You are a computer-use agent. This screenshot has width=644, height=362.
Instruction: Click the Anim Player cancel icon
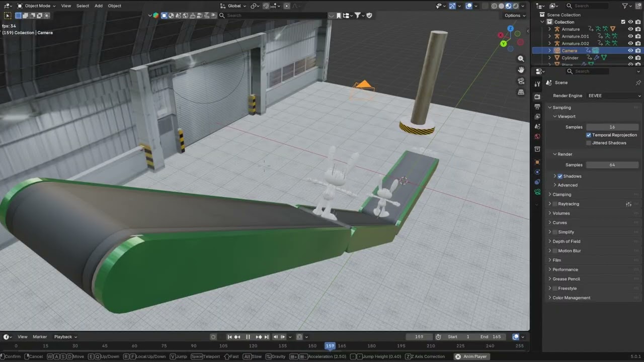point(458,356)
